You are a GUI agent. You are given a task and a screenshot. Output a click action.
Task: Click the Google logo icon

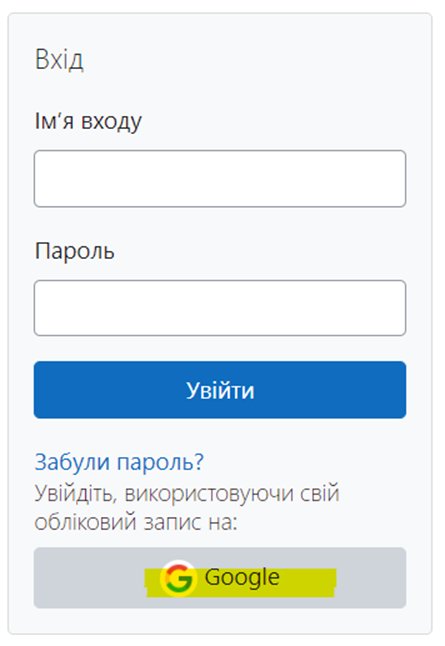[178, 578]
